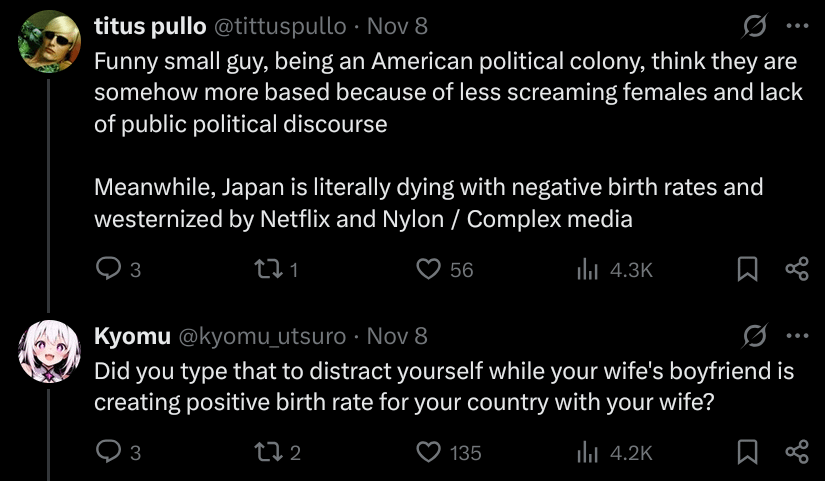Repost titus pullo's tweet
This screenshot has height=481, width=825.
261,269
